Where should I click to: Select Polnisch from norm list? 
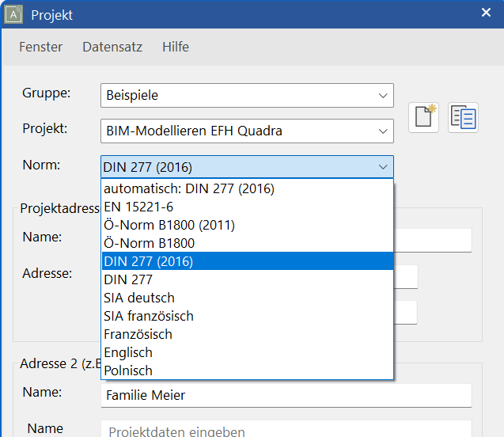pyautogui.click(x=128, y=370)
